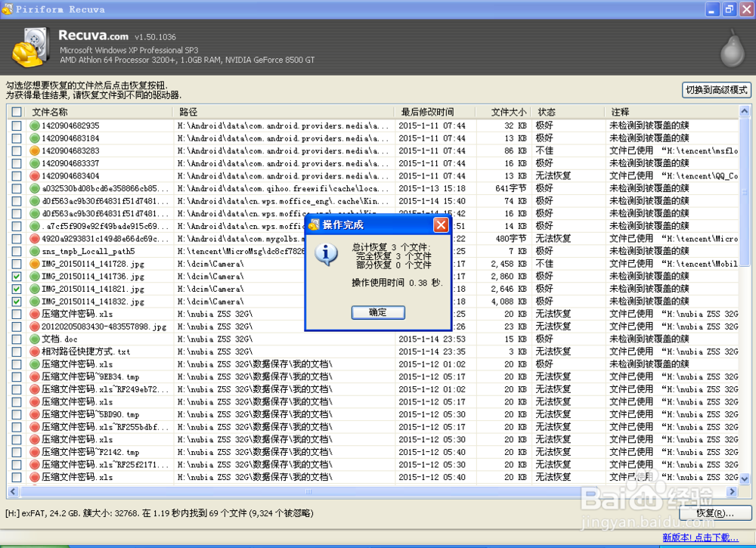The height and width of the screenshot is (548, 756).
Task: Click 切换到高级模式 button
Action: point(717,90)
